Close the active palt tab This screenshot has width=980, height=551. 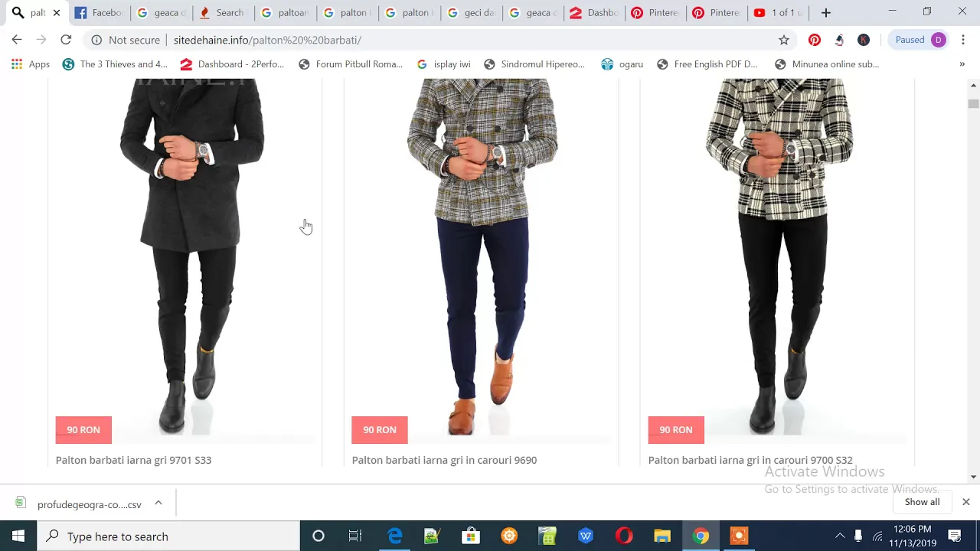(57, 13)
